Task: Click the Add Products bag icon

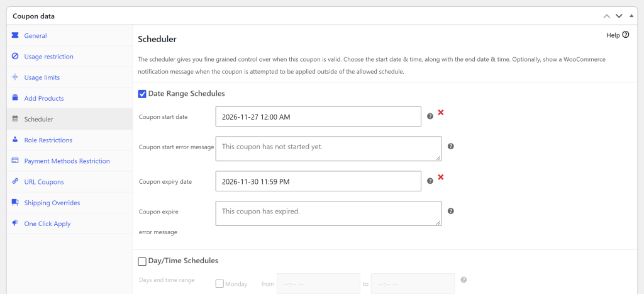Action: click(x=15, y=98)
